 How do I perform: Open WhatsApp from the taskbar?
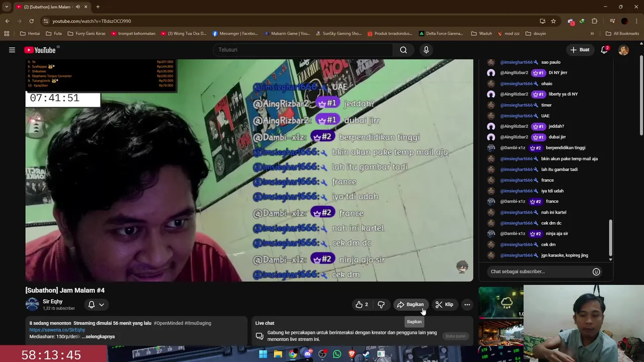(x=337, y=354)
